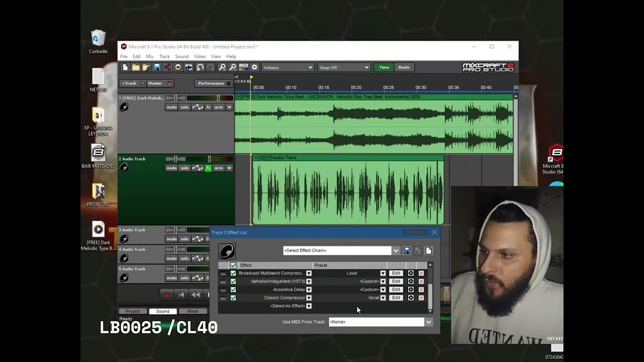644x362 pixels.
Task: Click the Share project icon
Action: click(x=168, y=67)
